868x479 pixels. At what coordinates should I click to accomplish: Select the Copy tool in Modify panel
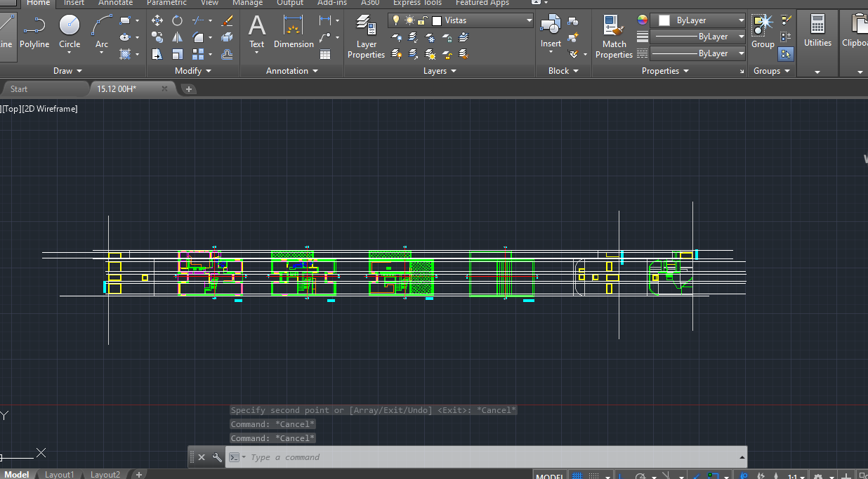coord(157,37)
